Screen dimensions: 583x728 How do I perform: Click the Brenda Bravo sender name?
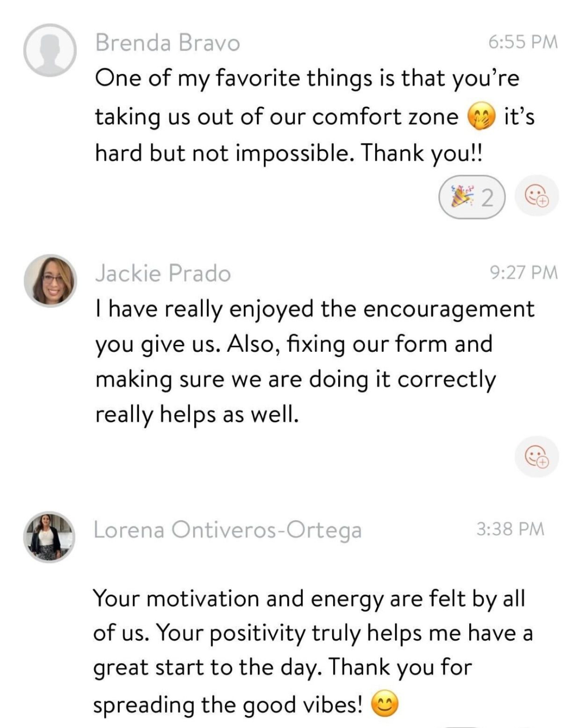tap(167, 43)
